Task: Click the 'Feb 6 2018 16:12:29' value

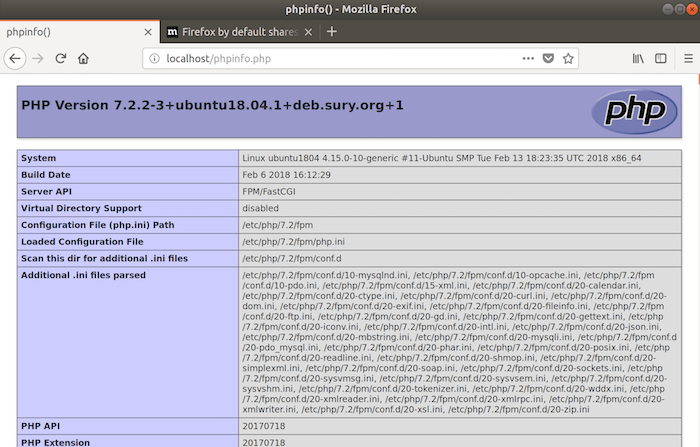Action: (x=287, y=175)
